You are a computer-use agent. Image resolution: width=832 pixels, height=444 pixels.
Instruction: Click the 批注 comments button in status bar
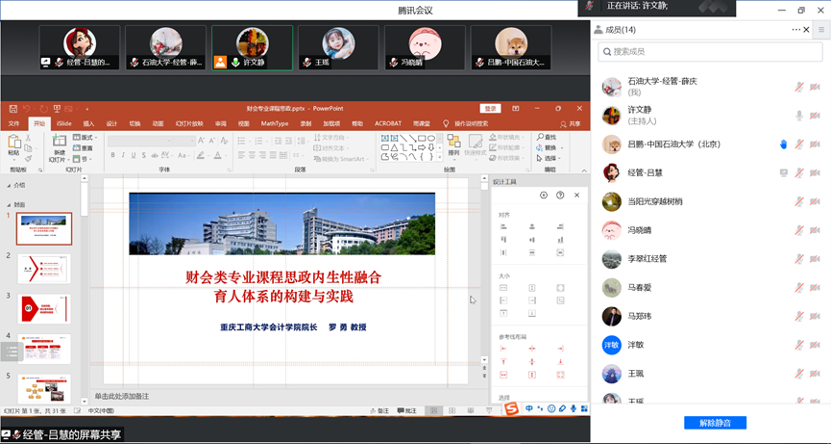[x=406, y=410]
